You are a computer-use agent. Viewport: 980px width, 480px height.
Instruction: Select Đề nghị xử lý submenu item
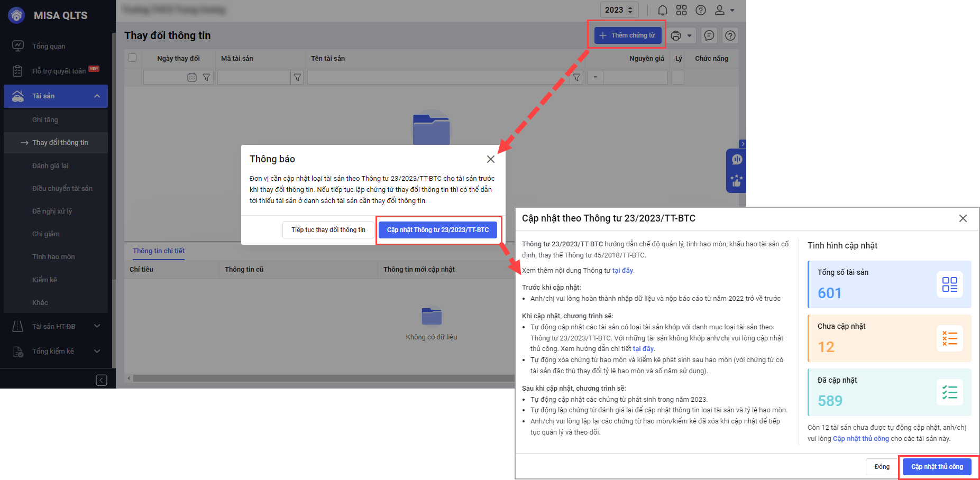click(52, 211)
